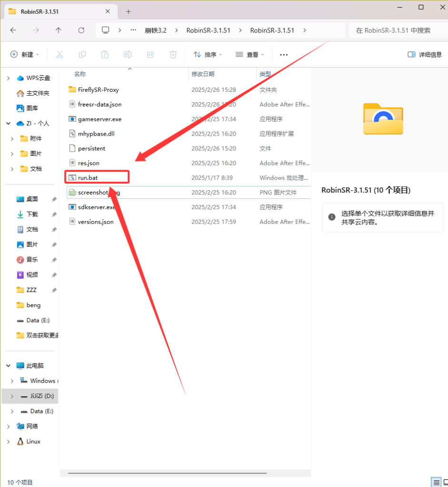Expand the WPS云盘 tree node

point(8,78)
